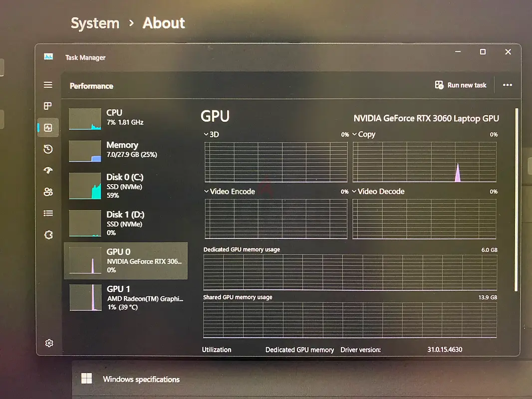Click the Video Decode graph

pos(424,218)
